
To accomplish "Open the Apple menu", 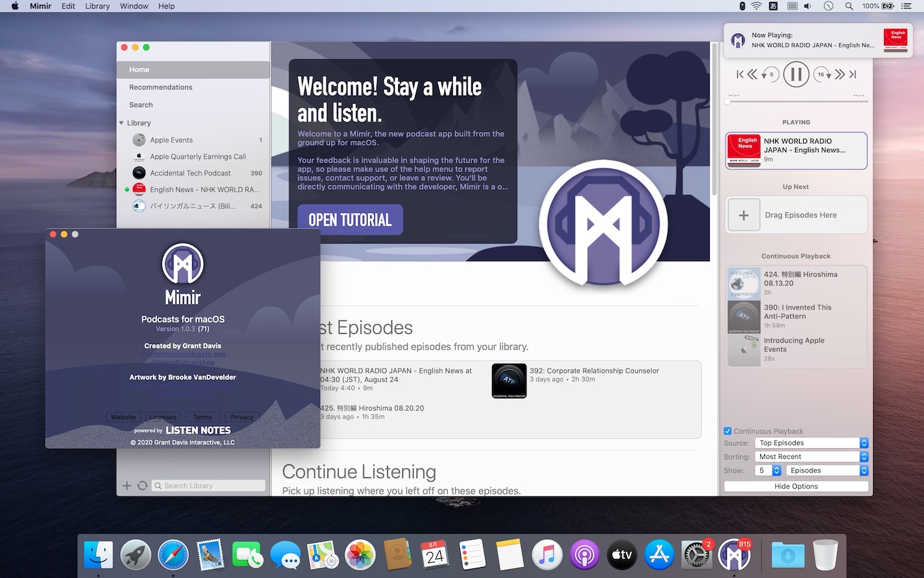I will pyautogui.click(x=15, y=6).
